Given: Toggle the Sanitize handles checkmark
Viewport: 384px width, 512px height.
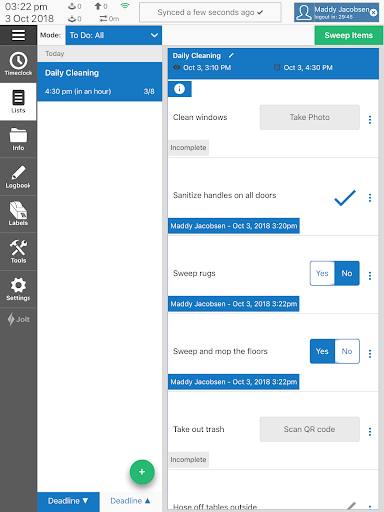Looking at the screenshot, I should 345,198.
